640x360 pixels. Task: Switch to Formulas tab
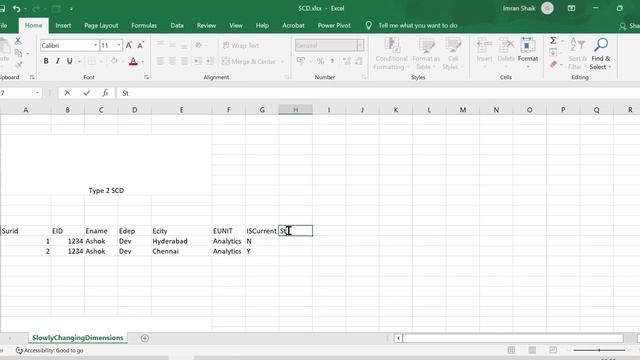point(144,25)
